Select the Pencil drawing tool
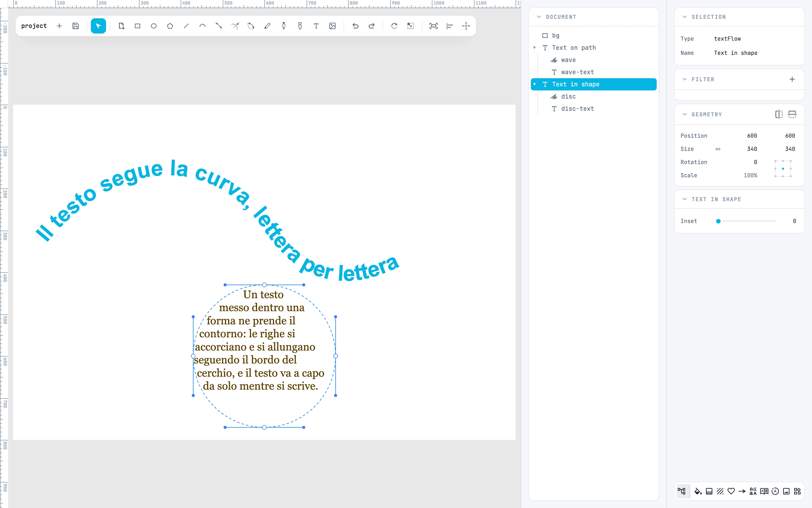Viewport: 812px width, 508px height. 267,26
